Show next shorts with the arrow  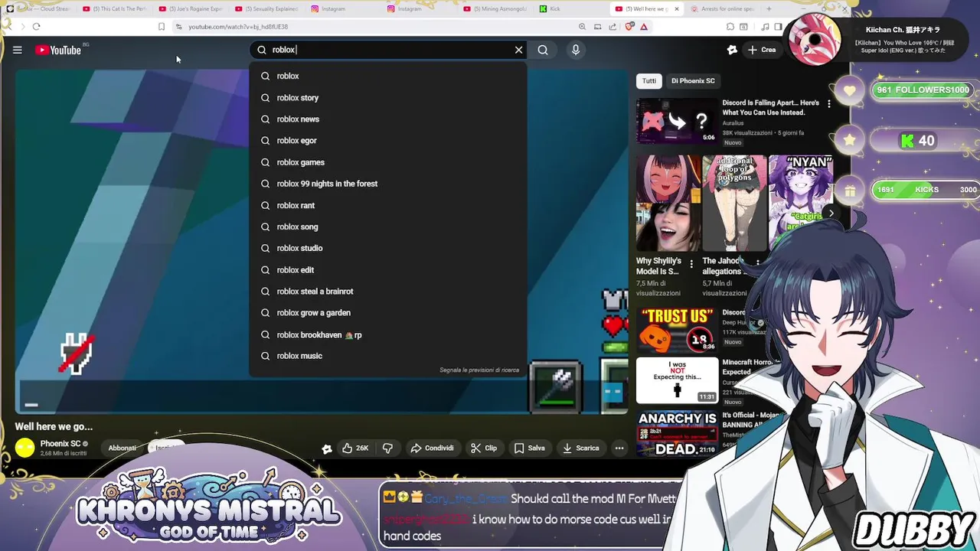[831, 214]
